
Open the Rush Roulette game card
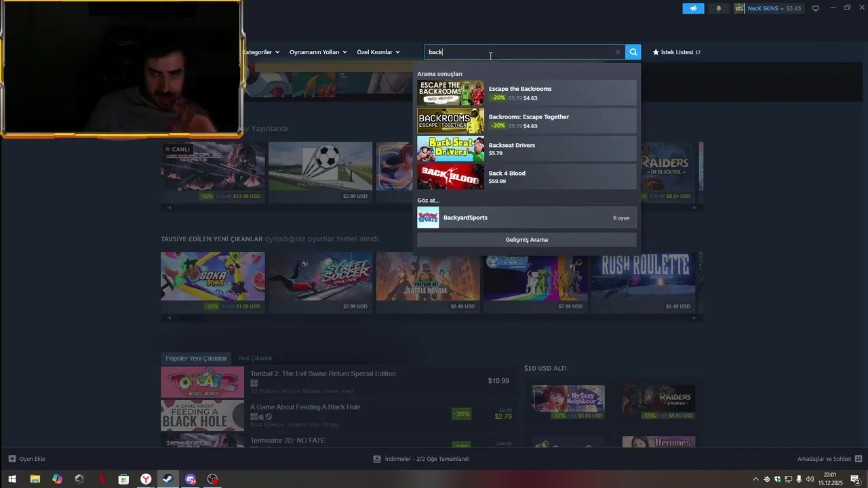pyautogui.click(x=644, y=281)
